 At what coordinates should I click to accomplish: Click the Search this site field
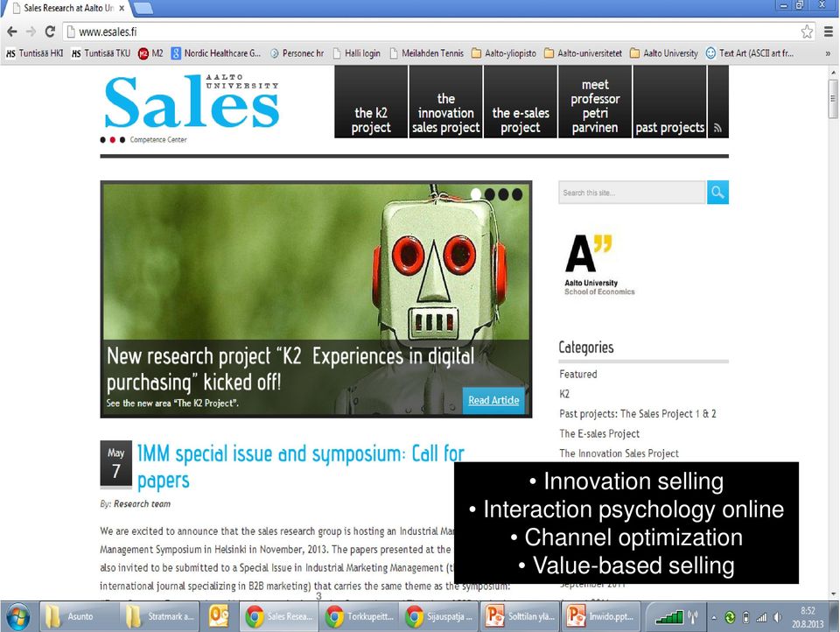pyautogui.click(x=632, y=193)
